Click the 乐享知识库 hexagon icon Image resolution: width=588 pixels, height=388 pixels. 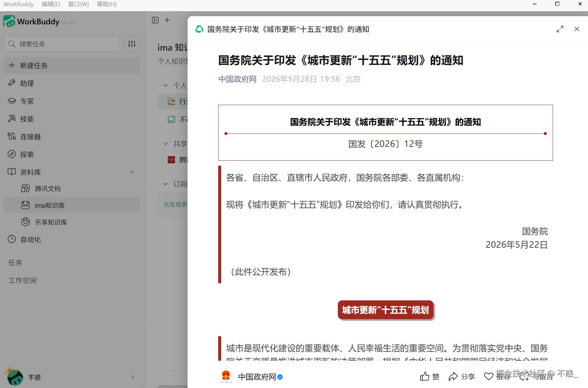click(26, 222)
